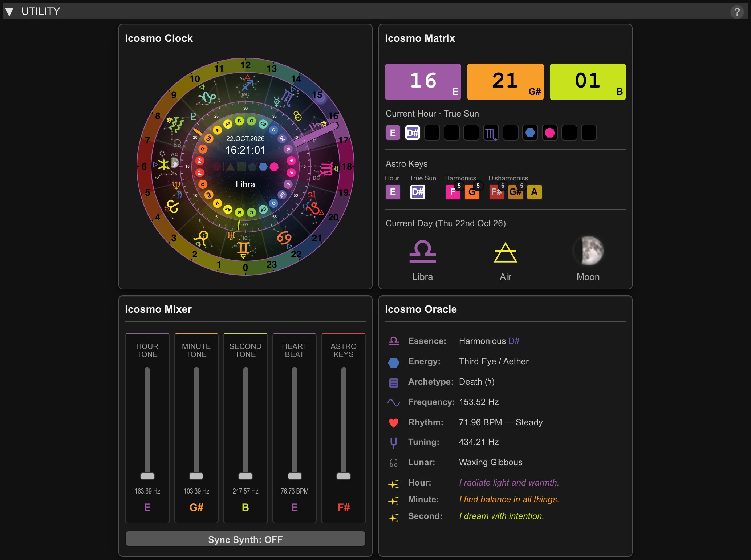Image resolution: width=751 pixels, height=560 pixels.
Task: Toggle Sync Synth OFF button
Action: pos(245,539)
